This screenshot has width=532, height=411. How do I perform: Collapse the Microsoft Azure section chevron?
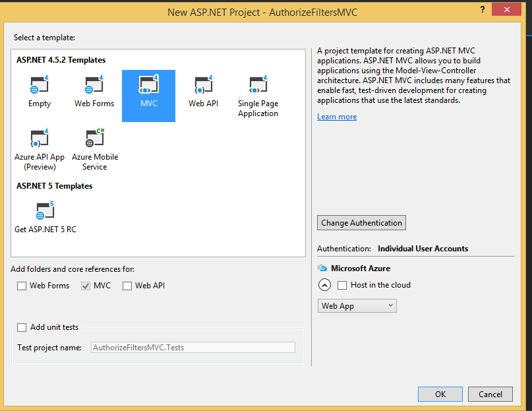coord(325,285)
